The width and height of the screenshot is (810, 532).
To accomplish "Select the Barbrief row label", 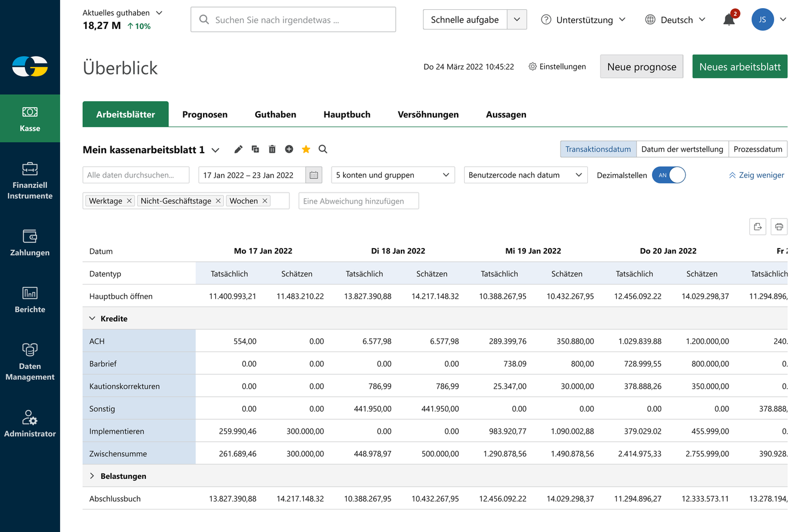I will point(139,364).
